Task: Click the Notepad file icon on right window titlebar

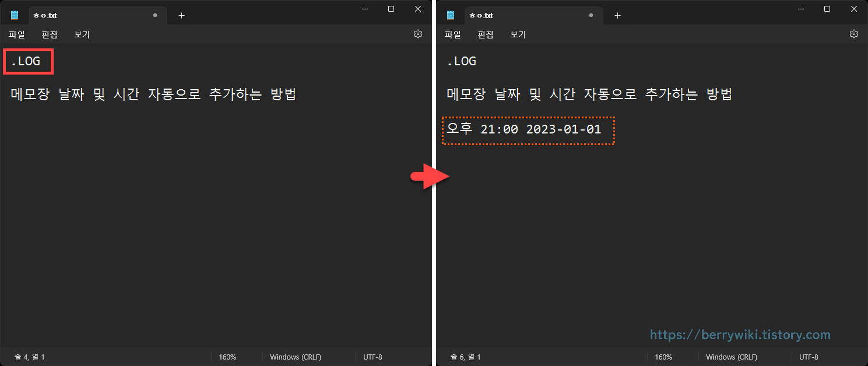Action: (449, 15)
